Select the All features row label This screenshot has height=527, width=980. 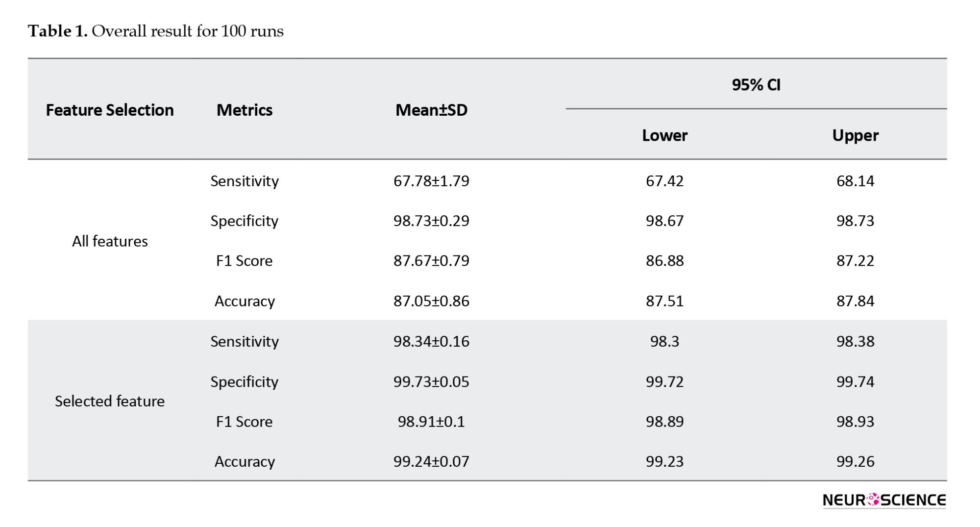pyautogui.click(x=110, y=241)
